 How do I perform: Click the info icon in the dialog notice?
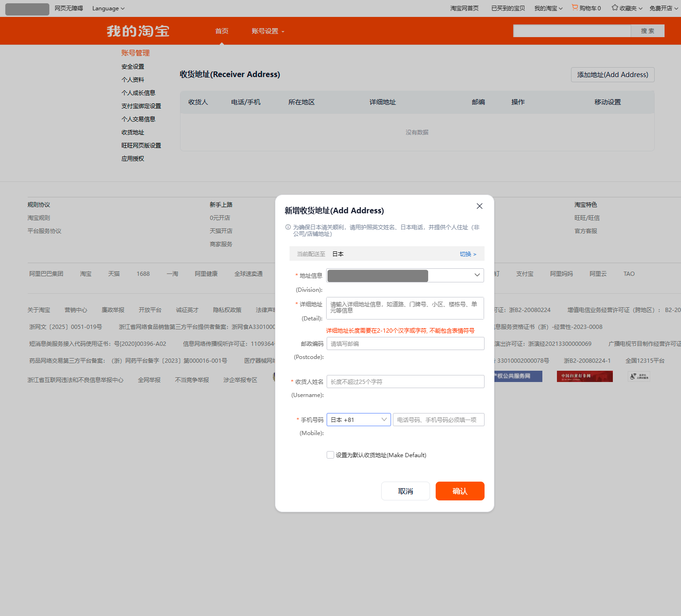288,227
